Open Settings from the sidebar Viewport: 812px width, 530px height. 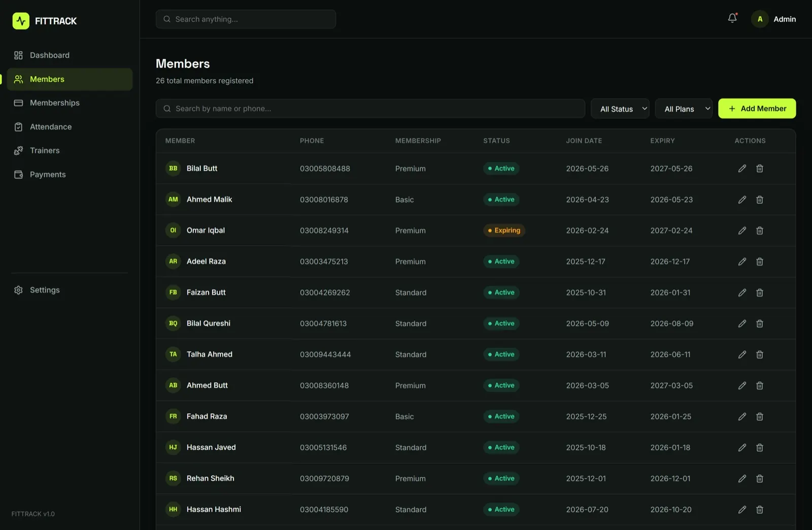pos(70,290)
